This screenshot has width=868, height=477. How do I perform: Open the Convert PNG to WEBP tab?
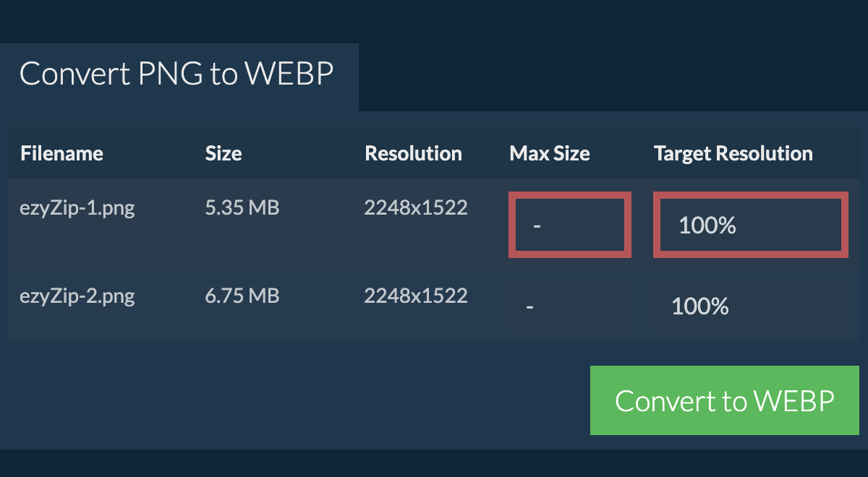176,74
